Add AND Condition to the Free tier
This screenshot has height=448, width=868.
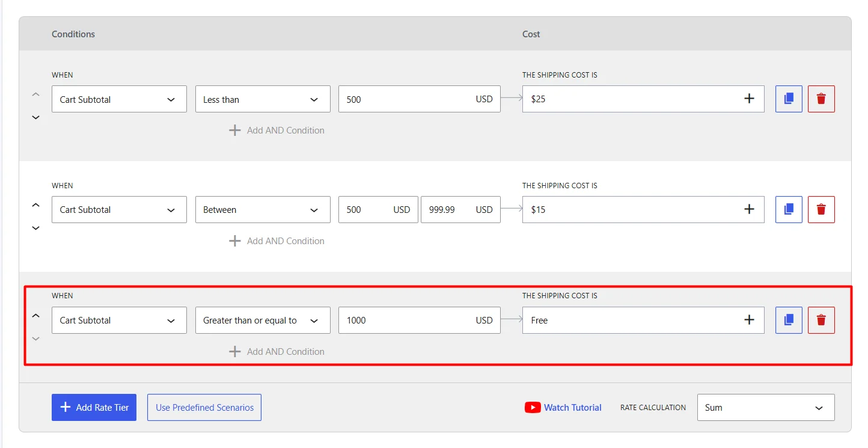pos(277,352)
